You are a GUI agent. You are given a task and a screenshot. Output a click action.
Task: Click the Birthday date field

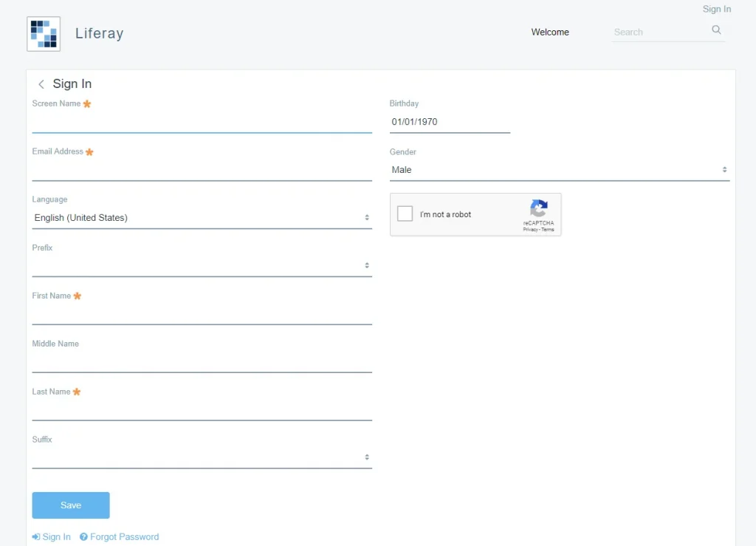(x=449, y=121)
